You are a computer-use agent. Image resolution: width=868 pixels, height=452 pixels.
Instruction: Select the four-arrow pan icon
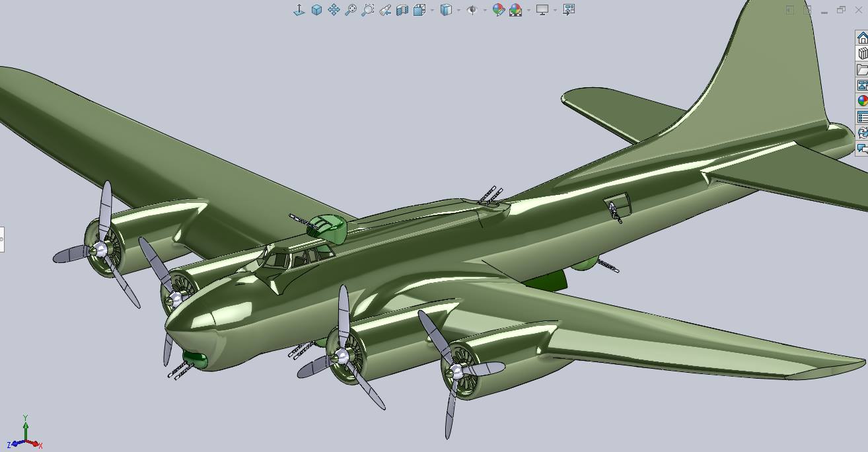tap(334, 10)
